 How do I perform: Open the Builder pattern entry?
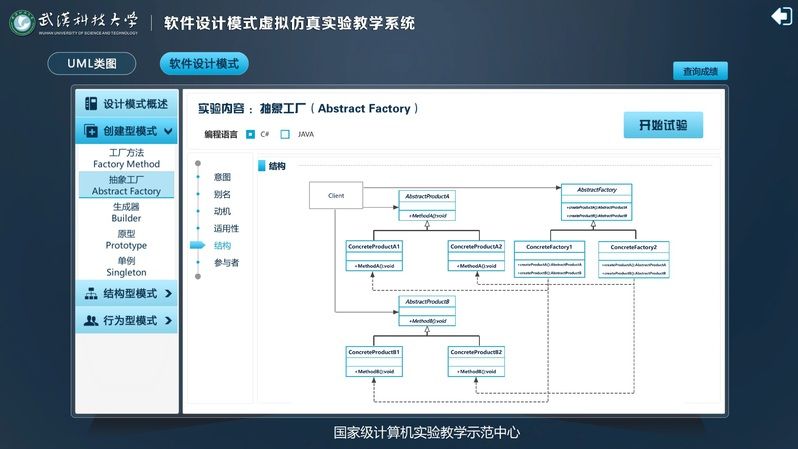(x=126, y=212)
